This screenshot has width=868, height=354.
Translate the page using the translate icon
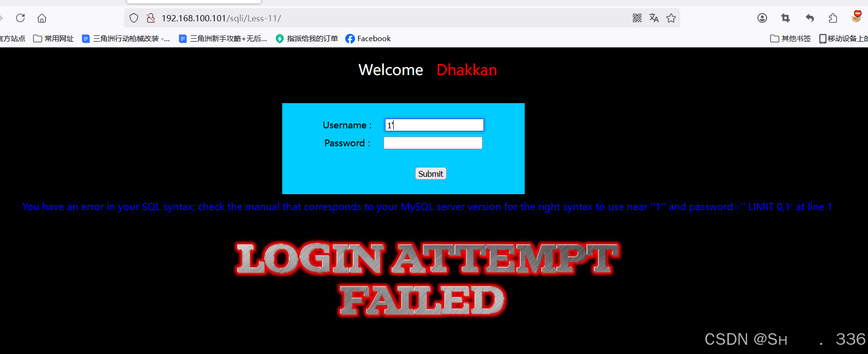click(x=654, y=18)
